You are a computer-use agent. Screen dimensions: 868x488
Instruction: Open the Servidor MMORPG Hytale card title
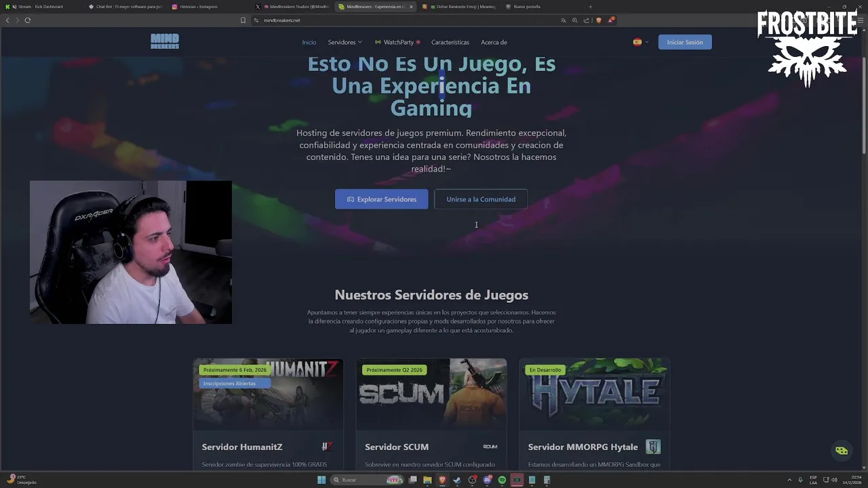(583, 447)
